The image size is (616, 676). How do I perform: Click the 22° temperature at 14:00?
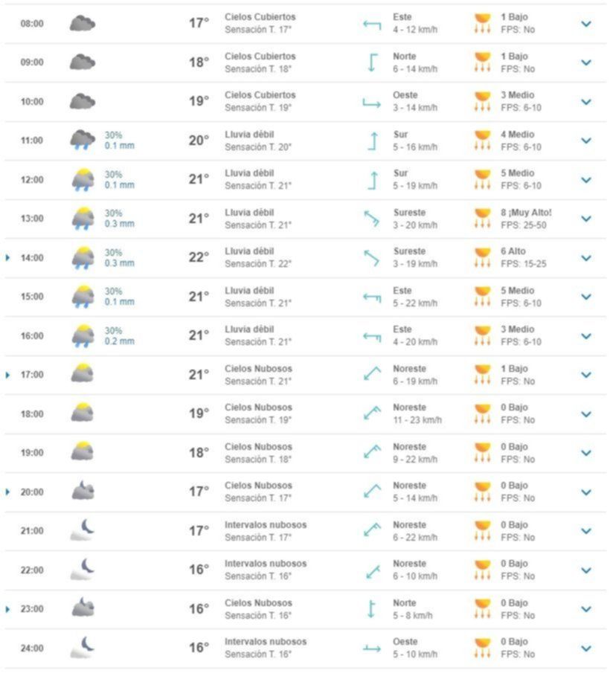(x=199, y=257)
